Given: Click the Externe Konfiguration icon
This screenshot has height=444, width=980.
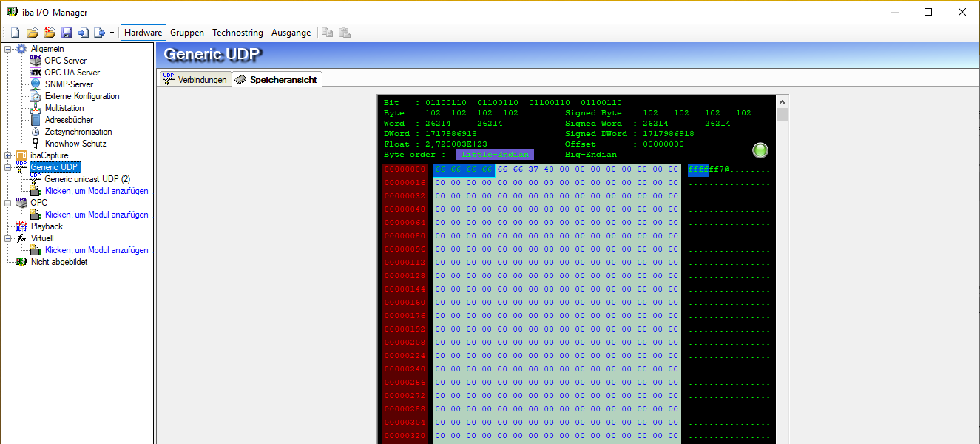Looking at the screenshot, I should click(x=36, y=96).
